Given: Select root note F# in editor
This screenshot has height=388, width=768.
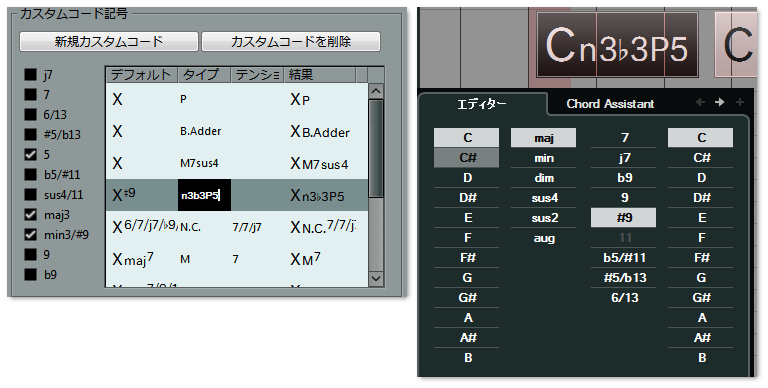Looking at the screenshot, I should point(466,258).
